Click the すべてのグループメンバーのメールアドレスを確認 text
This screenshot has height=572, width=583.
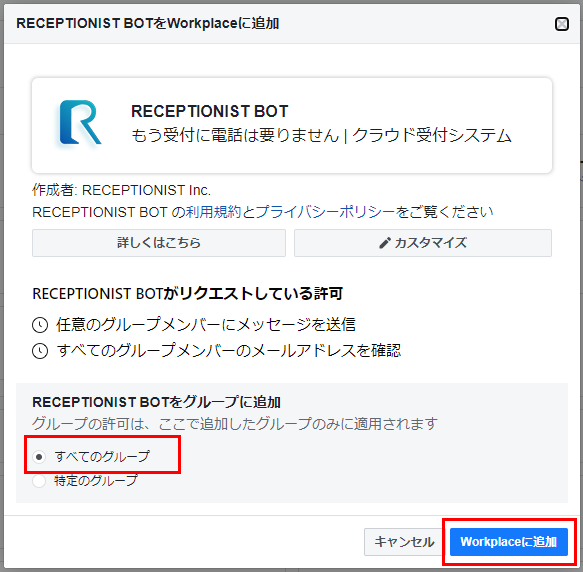[x=229, y=351]
